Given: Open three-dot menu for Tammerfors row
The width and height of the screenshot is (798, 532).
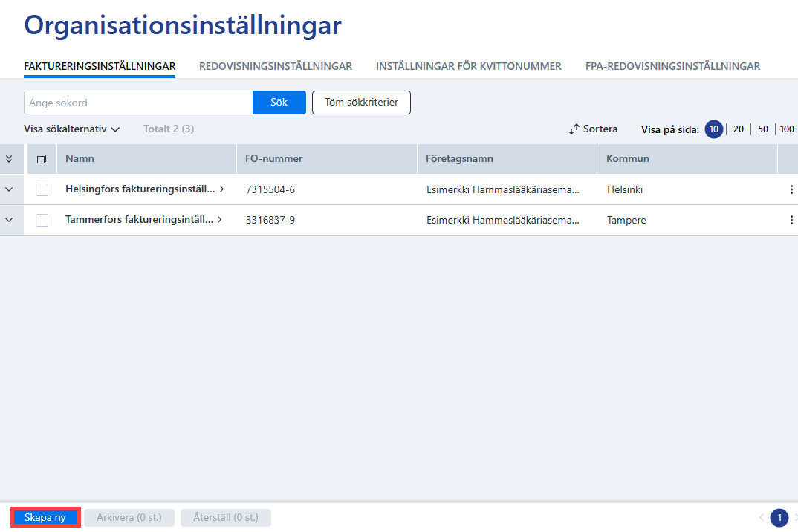Looking at the screenshot, I should [791, 220].
